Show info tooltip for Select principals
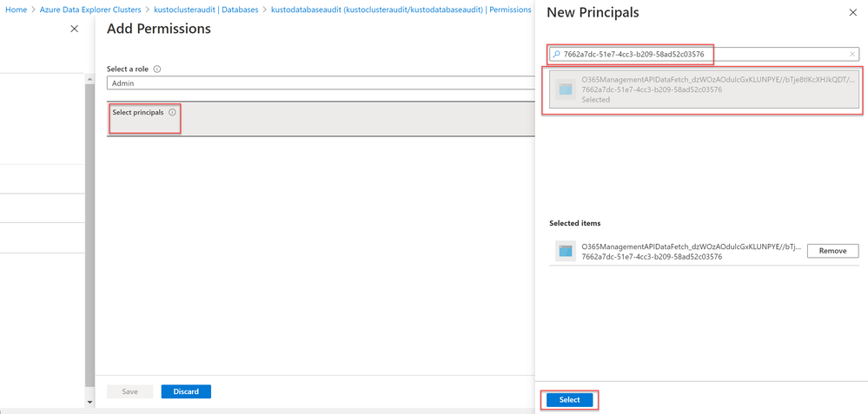This screenshot has height=414, width=868. (x=172, y=112)
